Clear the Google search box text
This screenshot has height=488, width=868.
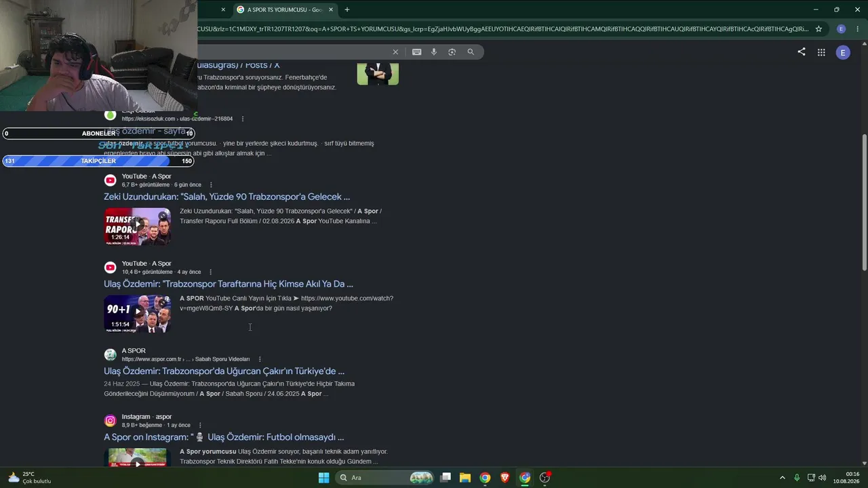click(x=395, y=52)
